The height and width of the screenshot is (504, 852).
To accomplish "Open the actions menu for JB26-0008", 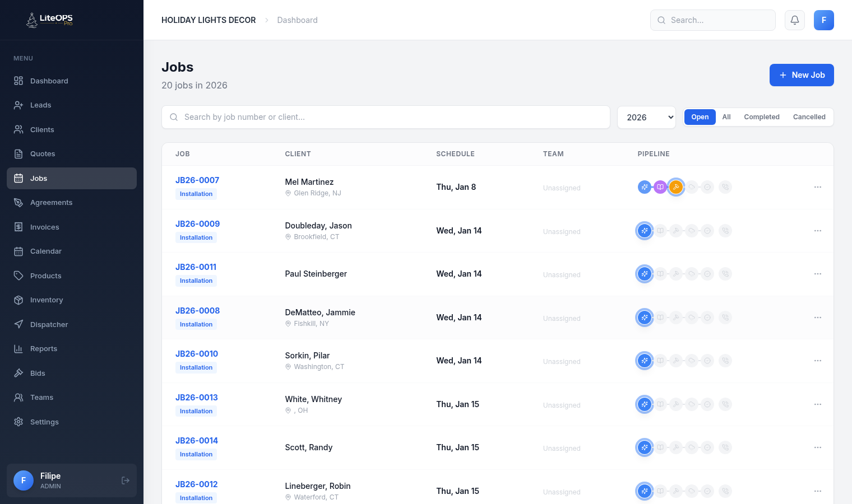I will pyautogui.click(x=818, y=318).
